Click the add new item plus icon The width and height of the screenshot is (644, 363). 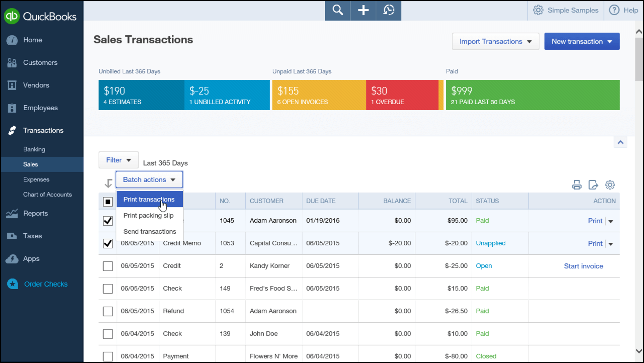tap(363, 10)
